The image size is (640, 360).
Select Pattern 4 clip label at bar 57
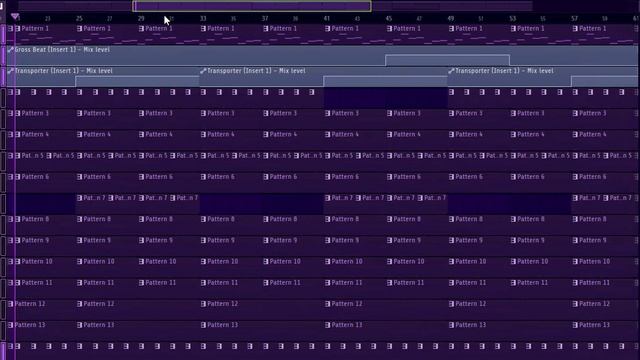[x=593, y=134]
